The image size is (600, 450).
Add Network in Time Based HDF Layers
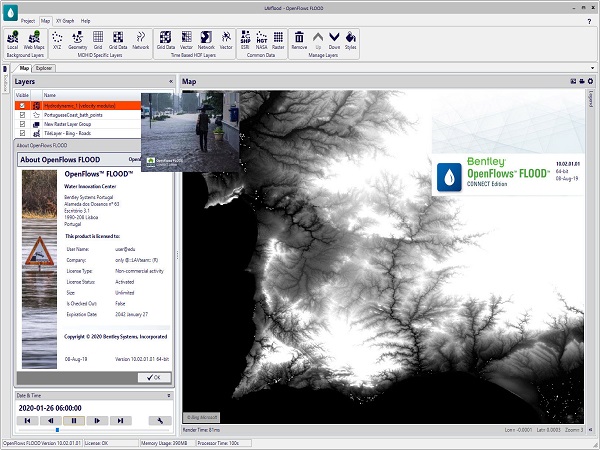[x=206, y=40]
